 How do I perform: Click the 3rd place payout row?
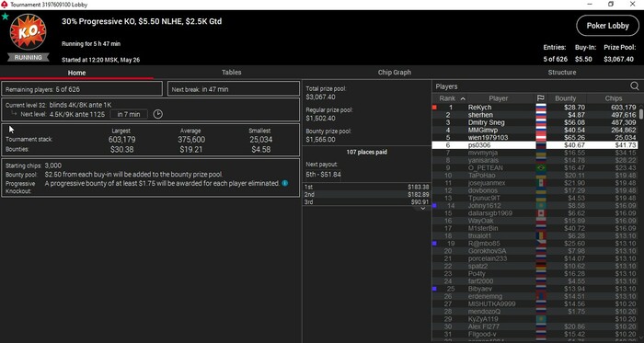click(366, 202)
